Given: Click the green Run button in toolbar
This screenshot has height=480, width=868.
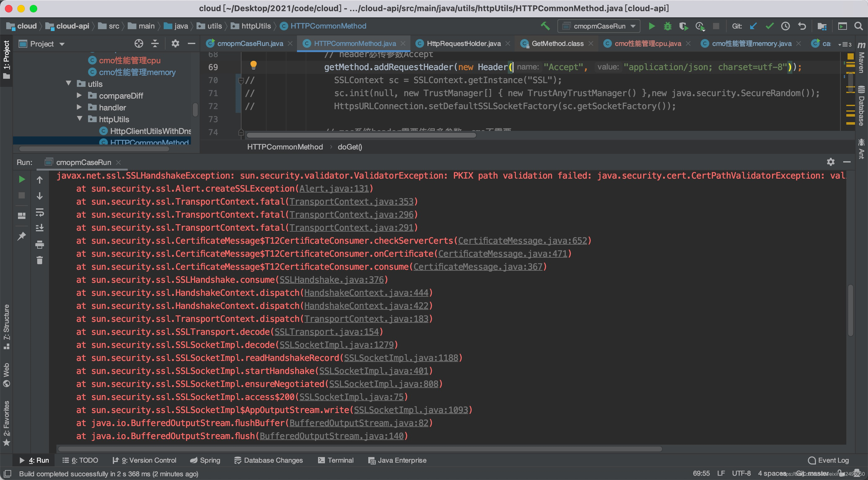Looking at the screenshot, I should [651, 26].
